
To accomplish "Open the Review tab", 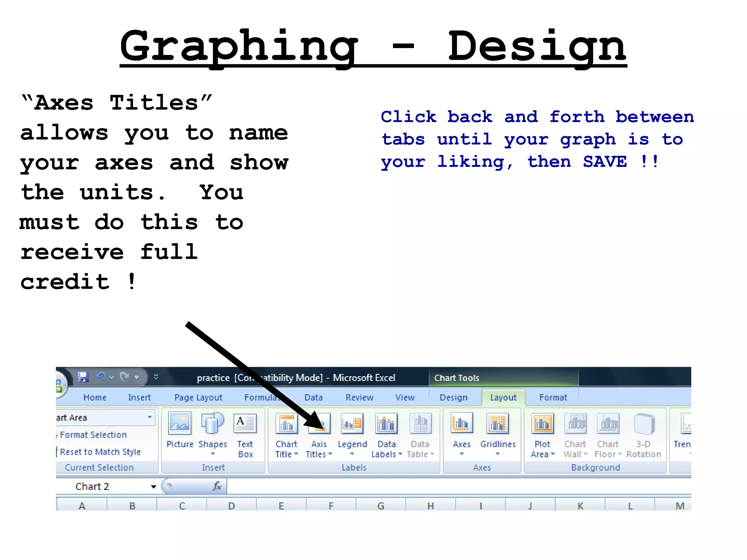I will point(360,397).
